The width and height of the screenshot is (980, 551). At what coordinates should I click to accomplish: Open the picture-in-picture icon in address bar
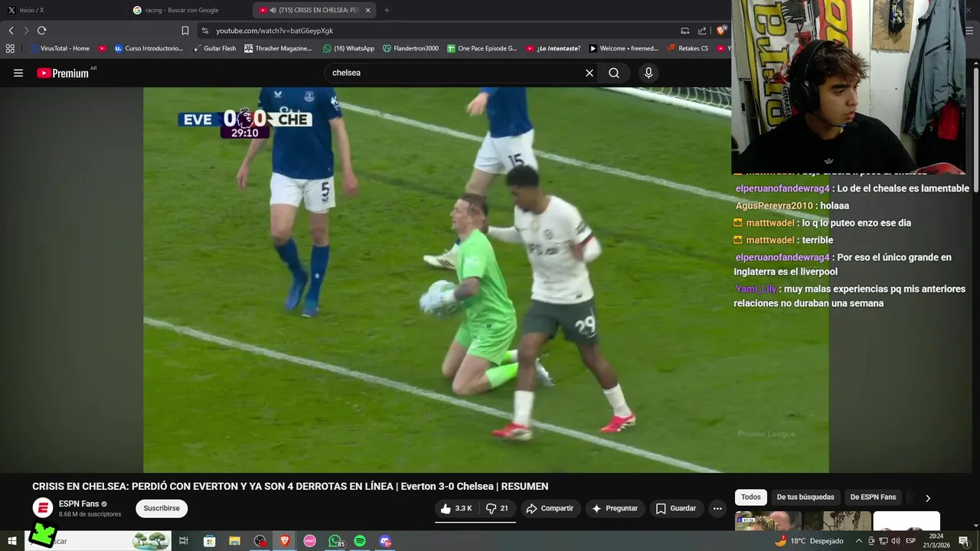684,31
